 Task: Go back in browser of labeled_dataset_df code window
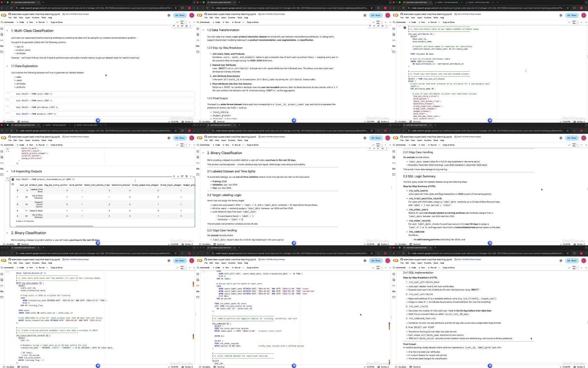2,253
